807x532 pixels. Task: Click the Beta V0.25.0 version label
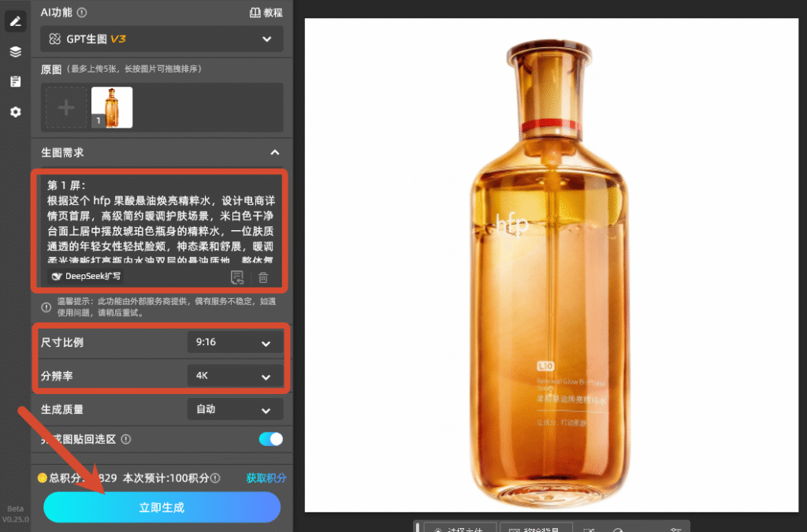(16, 514)
